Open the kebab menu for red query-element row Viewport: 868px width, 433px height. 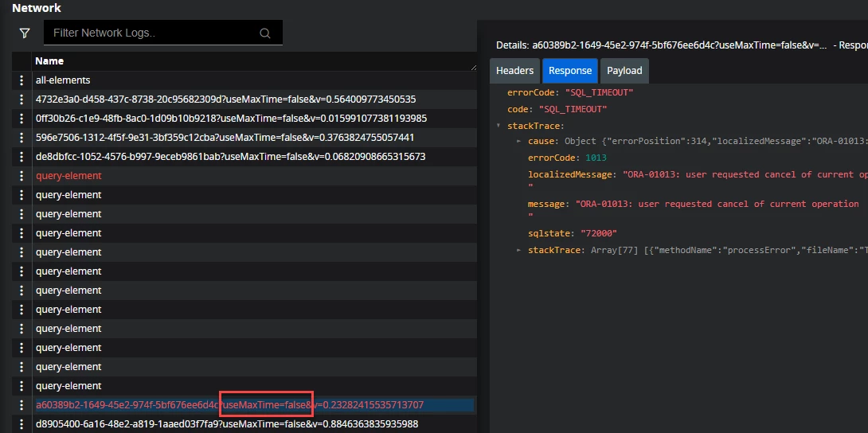(x=22, y=176)
